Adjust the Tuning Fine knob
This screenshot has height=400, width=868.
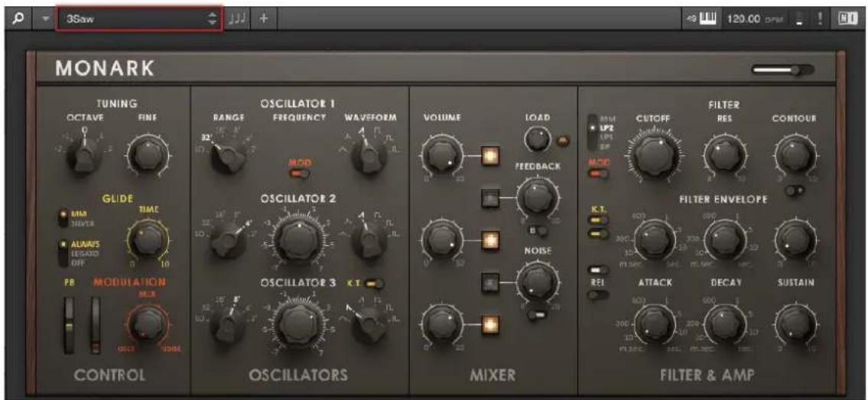148,155
